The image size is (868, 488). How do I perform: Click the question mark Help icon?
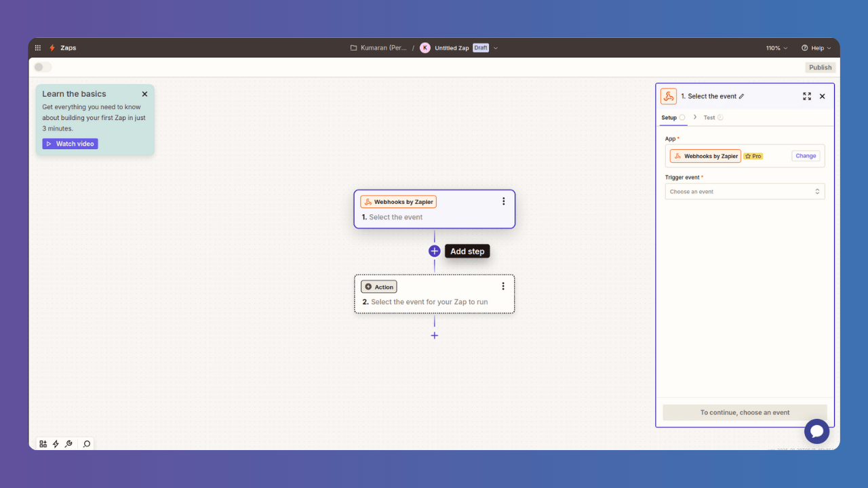tap(805, 48)
